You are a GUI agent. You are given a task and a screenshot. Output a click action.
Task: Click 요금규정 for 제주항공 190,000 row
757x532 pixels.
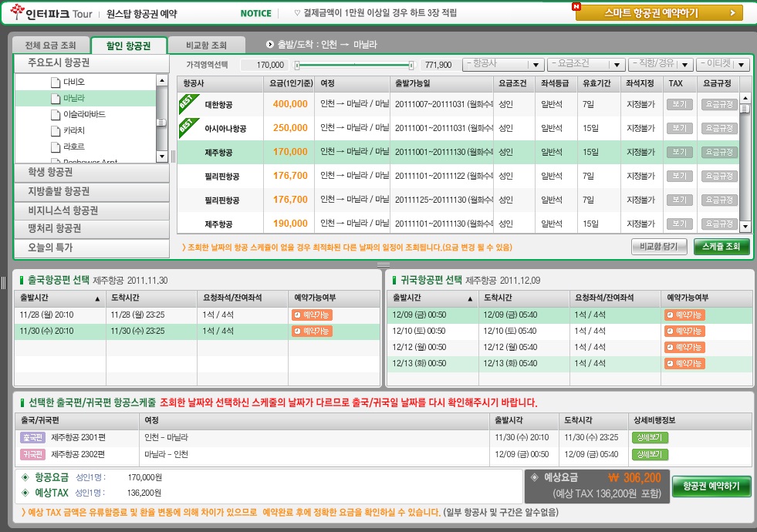pyautogui.click(x=719, y=224)
